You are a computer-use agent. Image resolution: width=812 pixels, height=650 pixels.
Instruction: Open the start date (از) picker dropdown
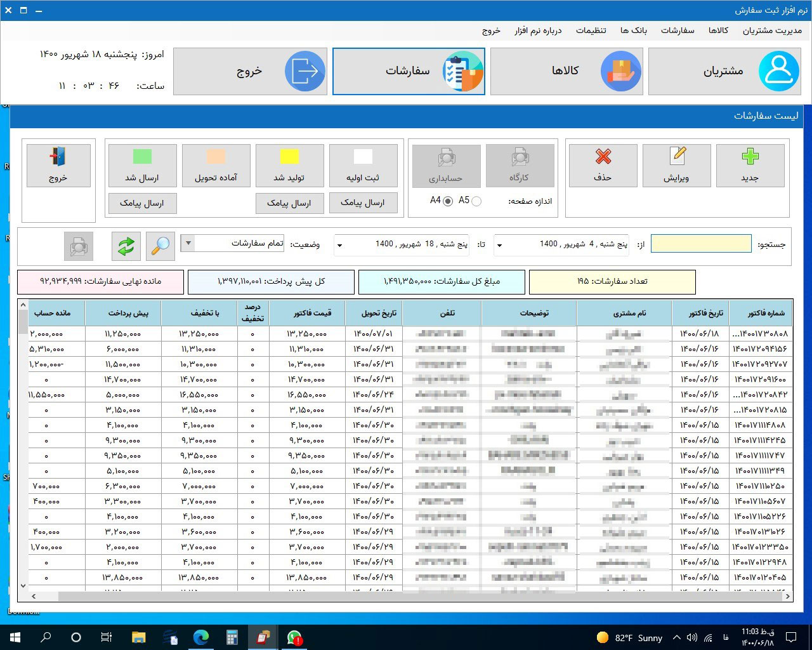[x=499, y=245]
